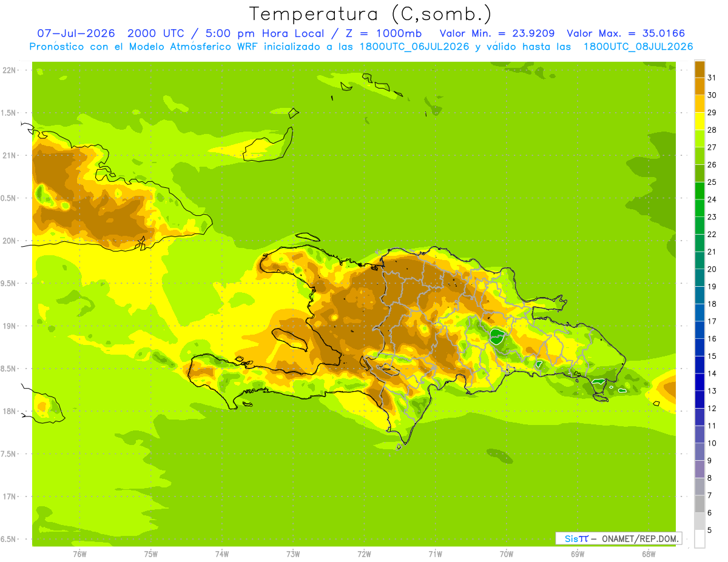Click the "Valor Min. = 23.9209" readout
The image size is (728, 562).
point(497,33)
